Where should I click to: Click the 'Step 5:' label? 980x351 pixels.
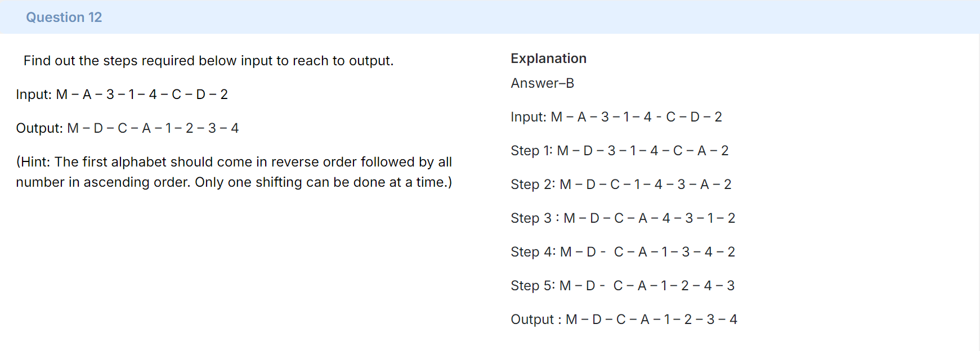532,286
